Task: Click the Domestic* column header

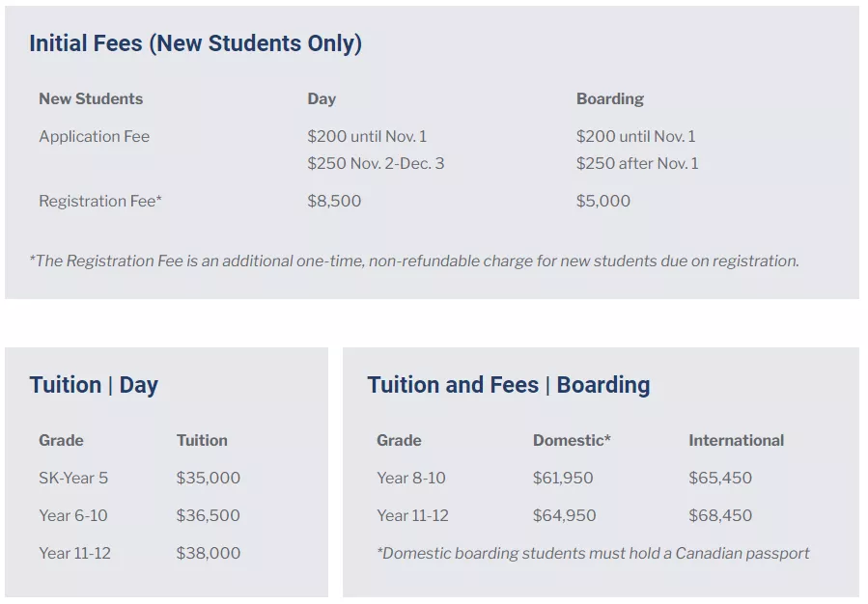Action: [572, 441]
